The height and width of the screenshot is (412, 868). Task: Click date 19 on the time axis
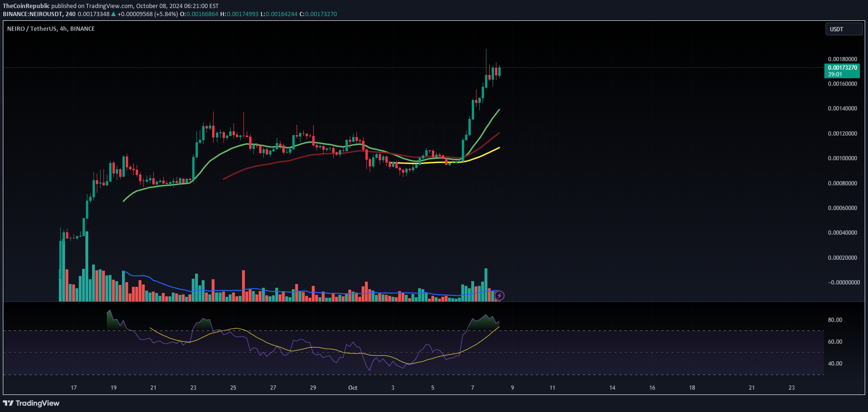(x=113, y=388)
